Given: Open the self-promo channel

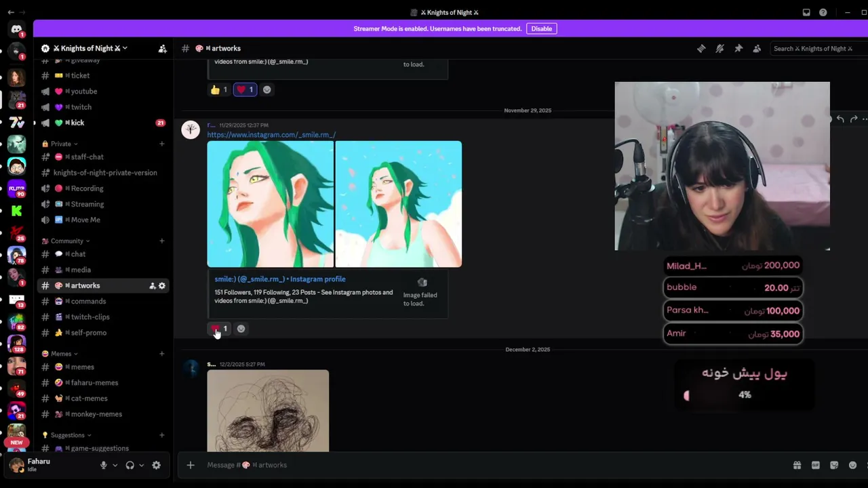Looking at the screenshot, I should click(103, 333).
